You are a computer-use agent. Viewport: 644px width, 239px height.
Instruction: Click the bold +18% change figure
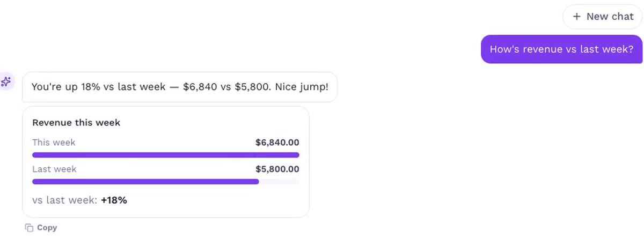click(114, 200)
